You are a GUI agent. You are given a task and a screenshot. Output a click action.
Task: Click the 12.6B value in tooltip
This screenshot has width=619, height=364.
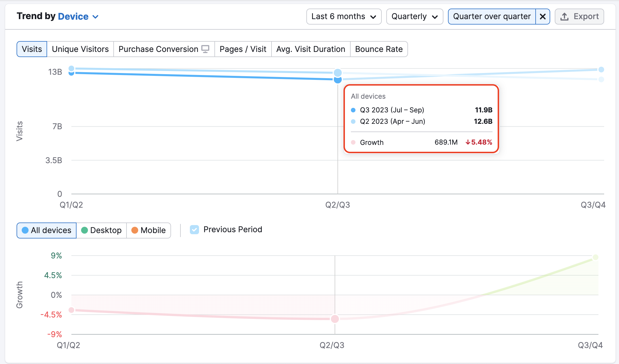click(x=483, y=121)
